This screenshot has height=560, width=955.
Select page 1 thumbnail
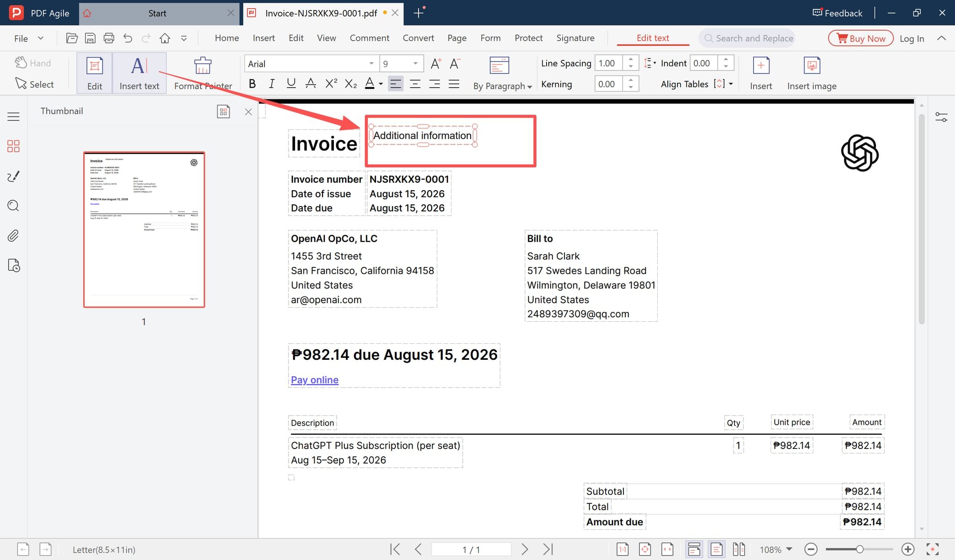tap(144, 229)
